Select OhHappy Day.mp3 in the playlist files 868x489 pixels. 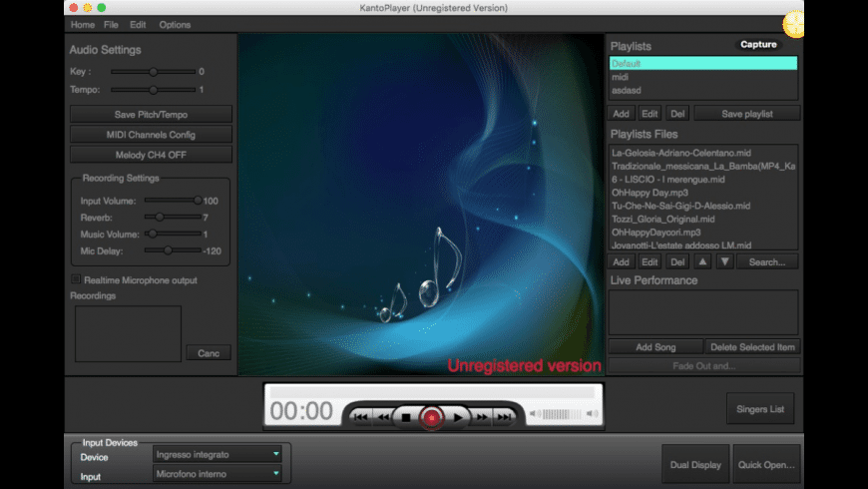pos(650,192)
